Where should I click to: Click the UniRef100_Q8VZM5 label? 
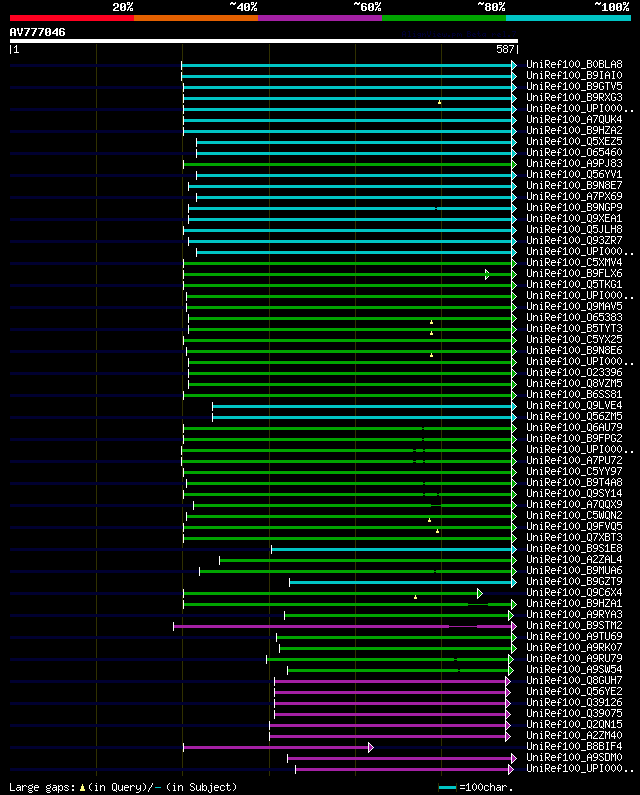[x=574, y=384]
